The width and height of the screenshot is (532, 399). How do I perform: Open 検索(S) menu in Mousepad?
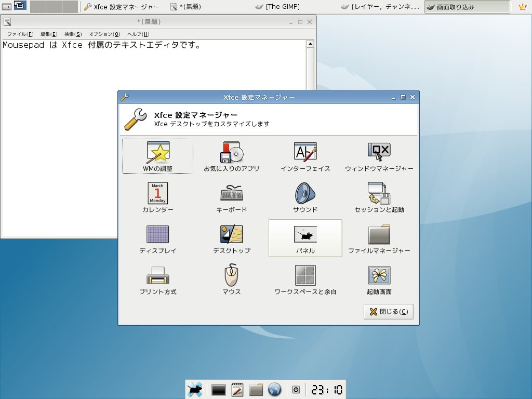(73, 34)
